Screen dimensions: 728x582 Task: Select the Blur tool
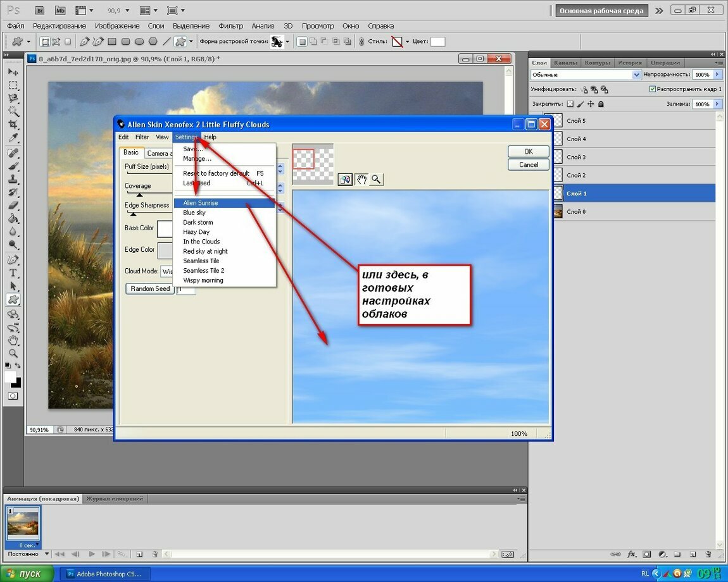point(13,232)
